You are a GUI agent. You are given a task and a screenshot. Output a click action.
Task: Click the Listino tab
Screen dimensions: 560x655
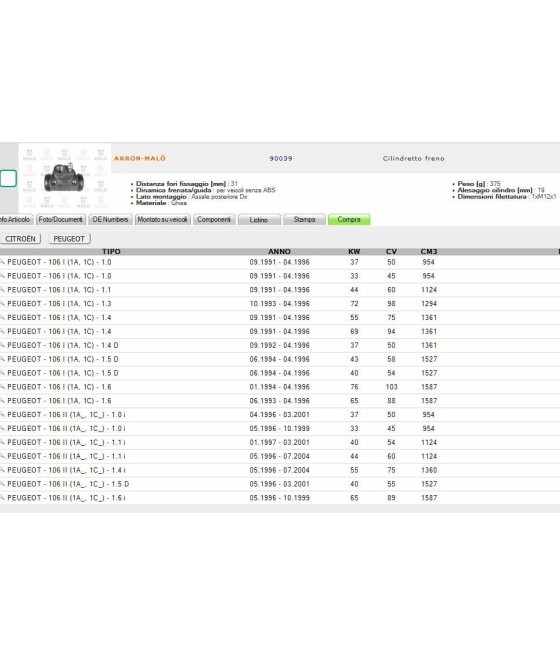258,220
